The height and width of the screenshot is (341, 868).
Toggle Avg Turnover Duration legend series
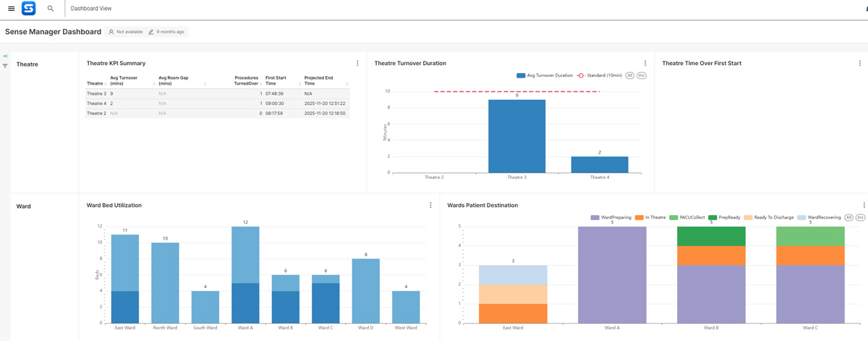click(x=545, y=75)
